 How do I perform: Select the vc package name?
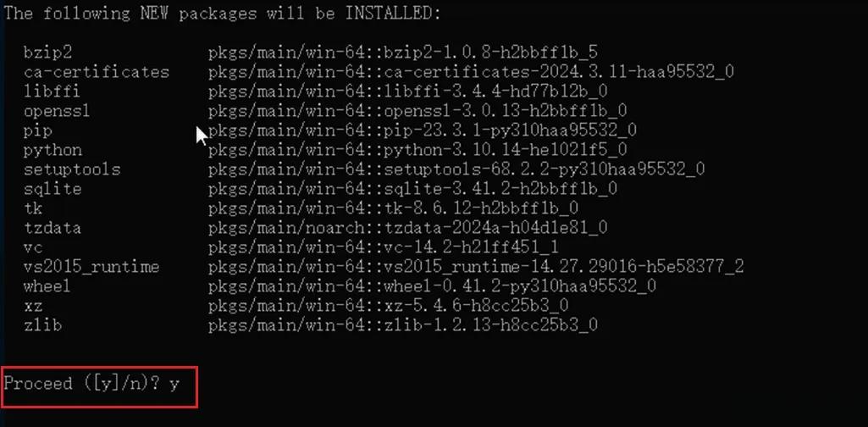point(33,247)
